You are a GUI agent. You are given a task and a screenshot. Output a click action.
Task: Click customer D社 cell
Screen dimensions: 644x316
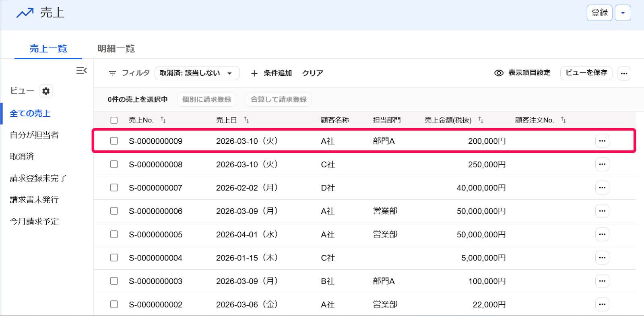(x=328, y=188)
